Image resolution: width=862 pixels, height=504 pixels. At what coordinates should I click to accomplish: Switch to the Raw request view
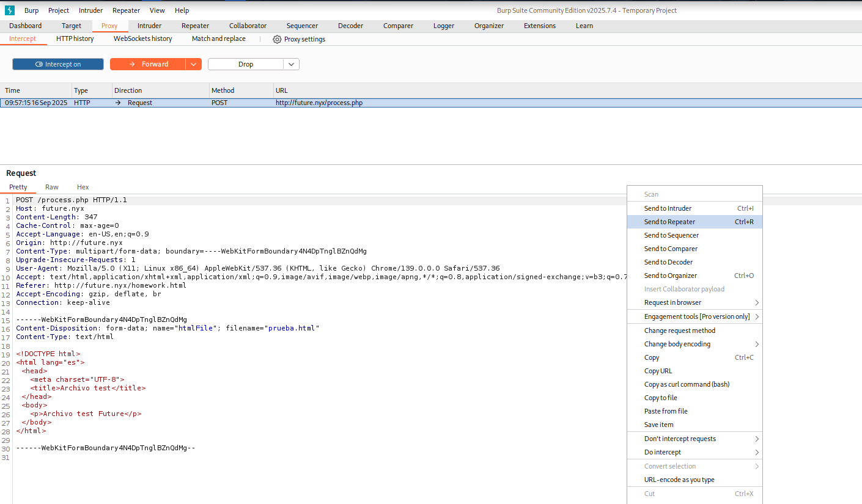(52, 187)
